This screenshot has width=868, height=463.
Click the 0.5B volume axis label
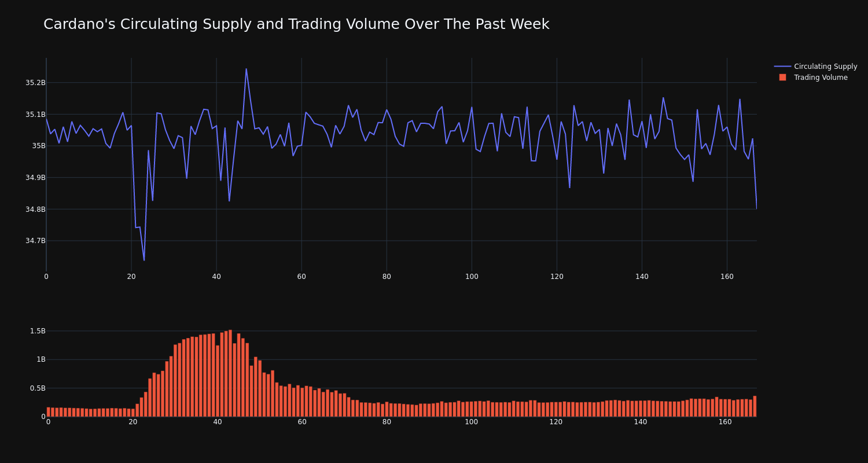click(36, 388)
